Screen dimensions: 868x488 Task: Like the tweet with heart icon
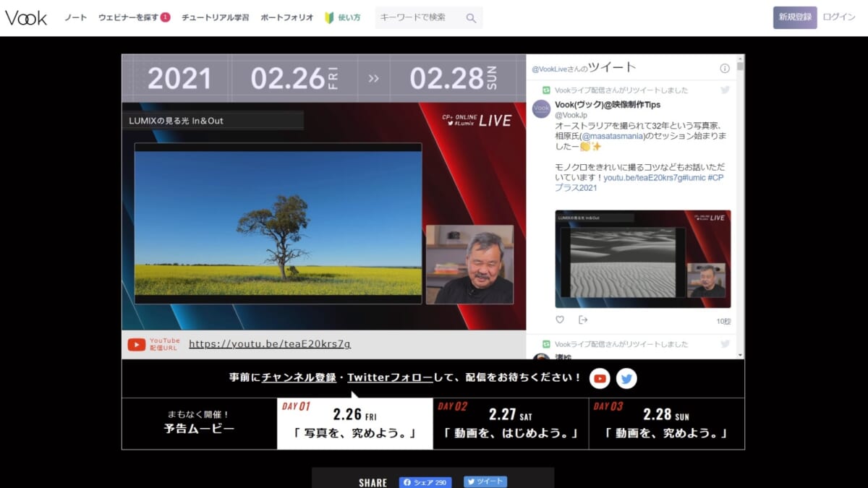tap(560, 320)
